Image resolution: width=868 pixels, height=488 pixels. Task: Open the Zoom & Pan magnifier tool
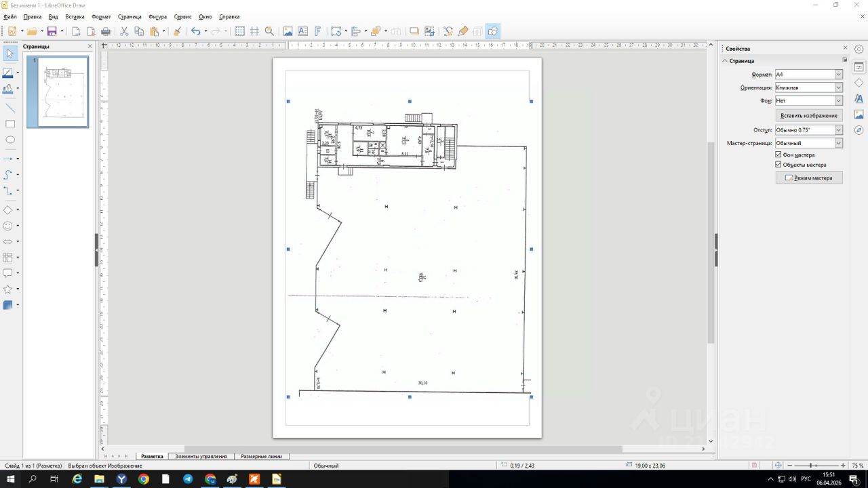tap(269, 31)
